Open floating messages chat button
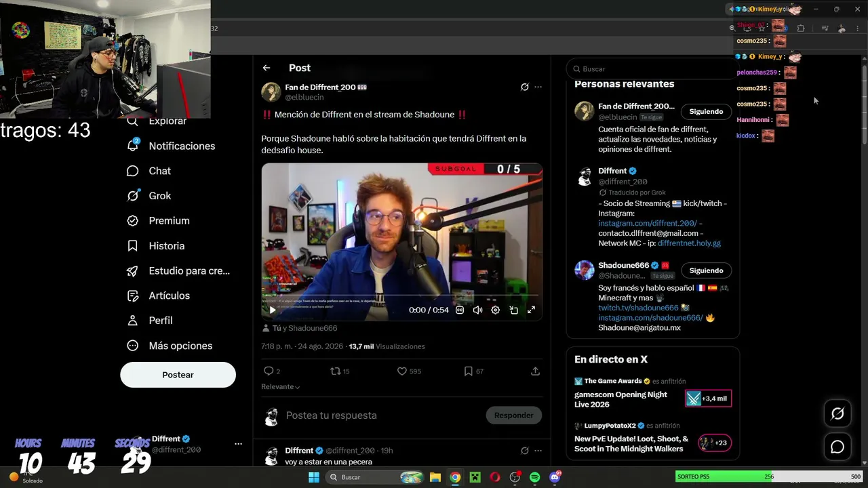This screenshot has height=488, width=868. pyautogui.click(x=837, y=447)
